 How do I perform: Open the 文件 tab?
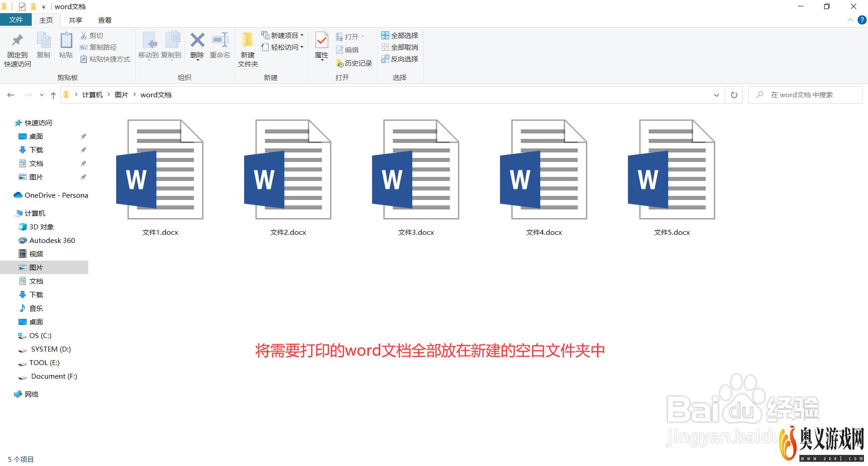(x=16, y=20)
